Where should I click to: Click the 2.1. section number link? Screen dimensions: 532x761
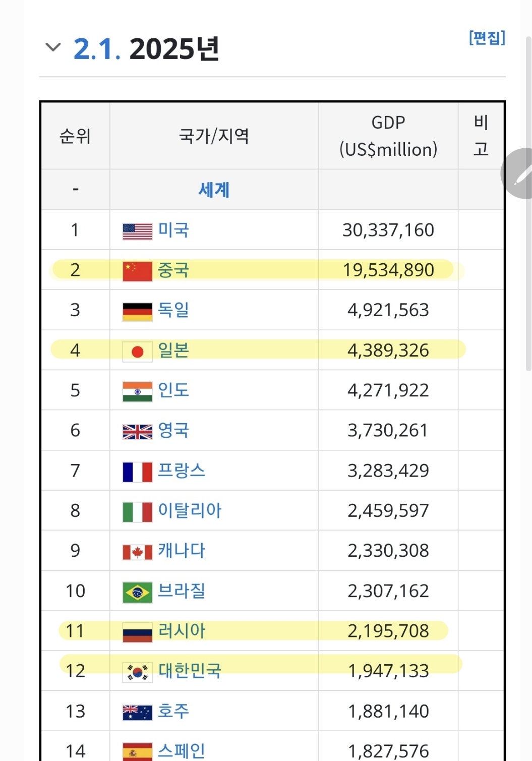pos(97,49)
